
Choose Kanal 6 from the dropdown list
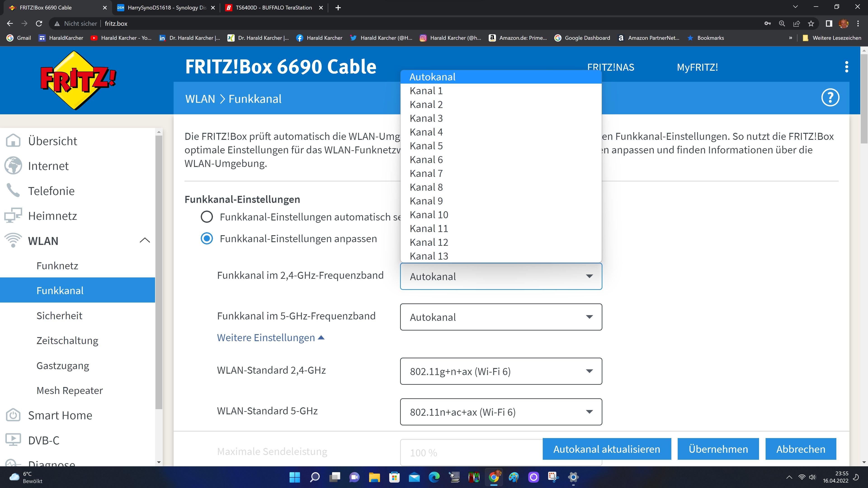426,160
